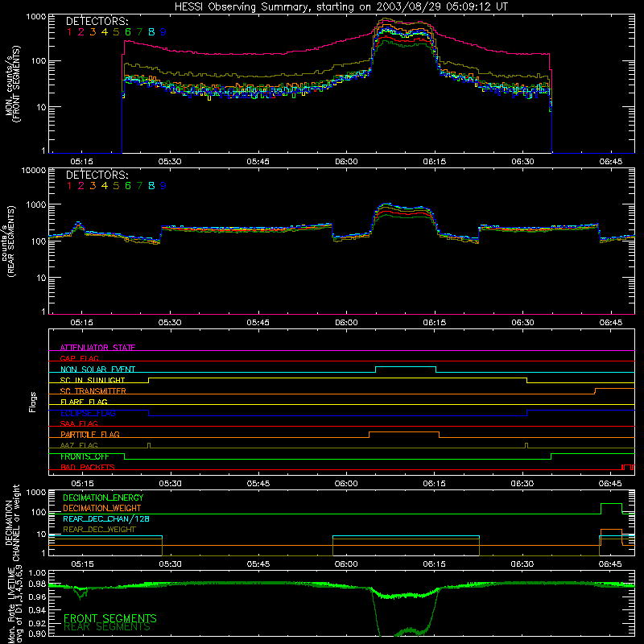Click the SC_TRANSMITTER flag label
This screenshot has height=644, width=644.
click(93, 390)
